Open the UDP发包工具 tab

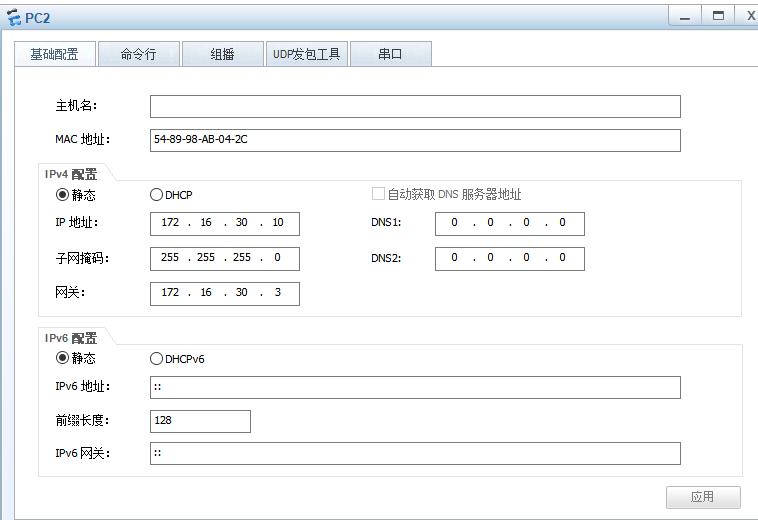tap(306, 54)
